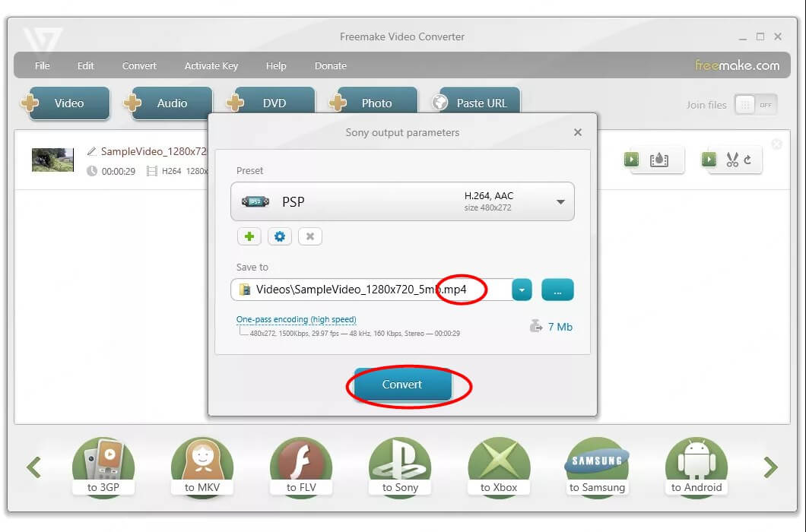The height and width of the screenshot is (532, 806).
Task: Select the to 3GP output format
Action: pyautogui.click(x=103, y=466)
